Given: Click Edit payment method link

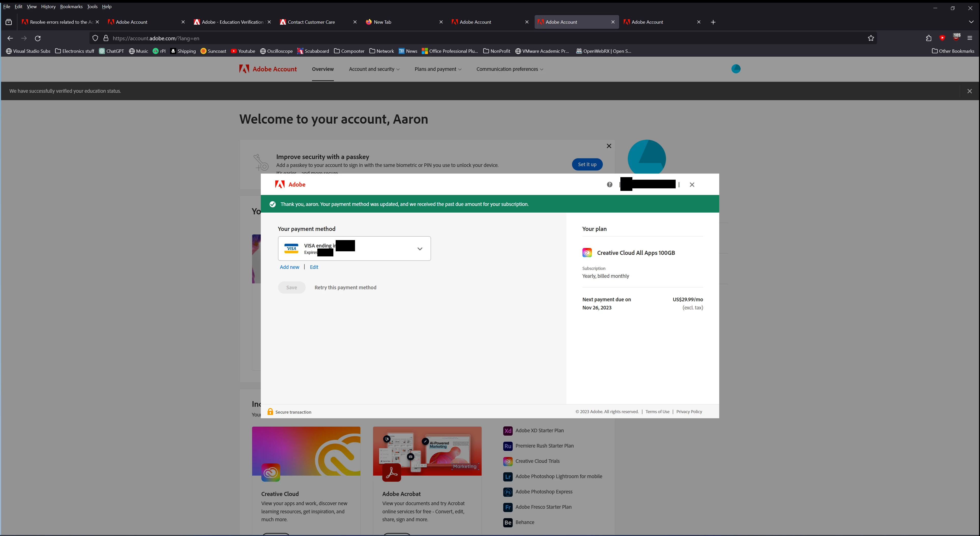Looking at the screenshot, I should pyautogui.click(x=314, y=267).
